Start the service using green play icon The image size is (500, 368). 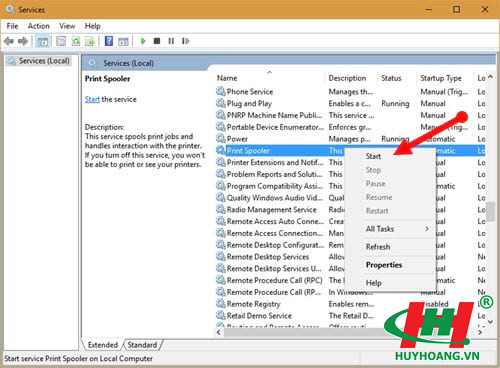(x=143, y=41)
